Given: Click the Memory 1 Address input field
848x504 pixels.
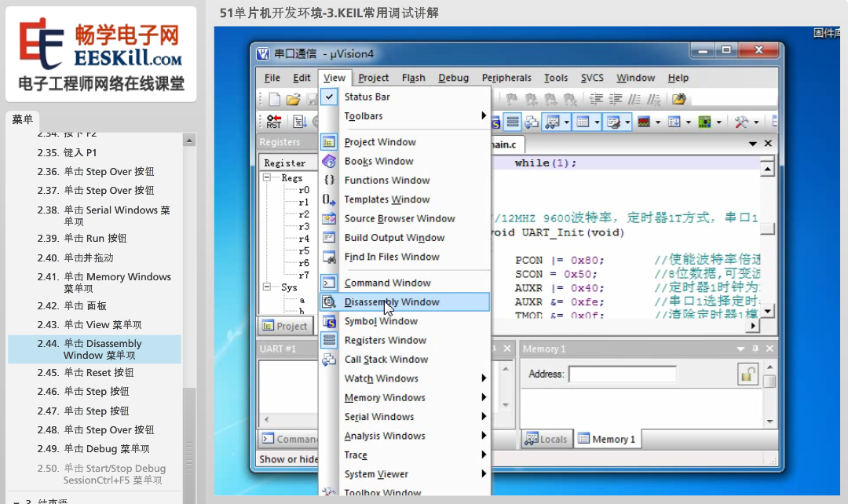Looking at the screenshot, I should point(623,374).
